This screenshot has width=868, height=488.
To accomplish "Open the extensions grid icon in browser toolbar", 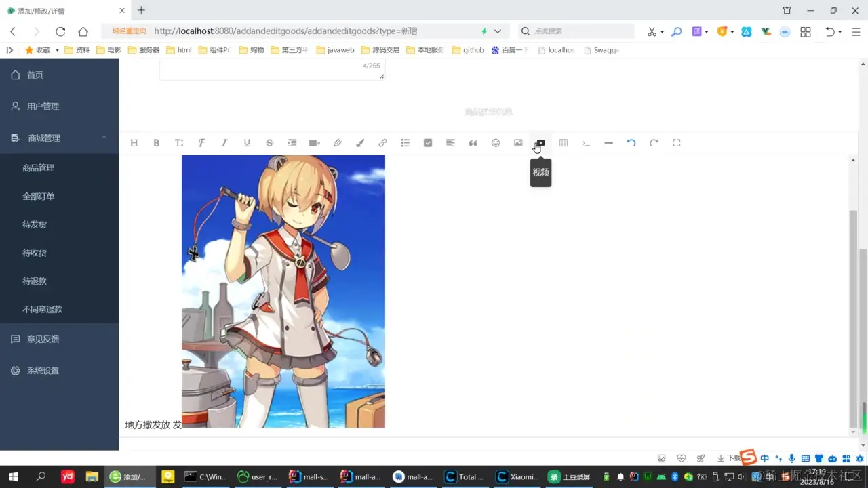I will (x=806, y=31).
